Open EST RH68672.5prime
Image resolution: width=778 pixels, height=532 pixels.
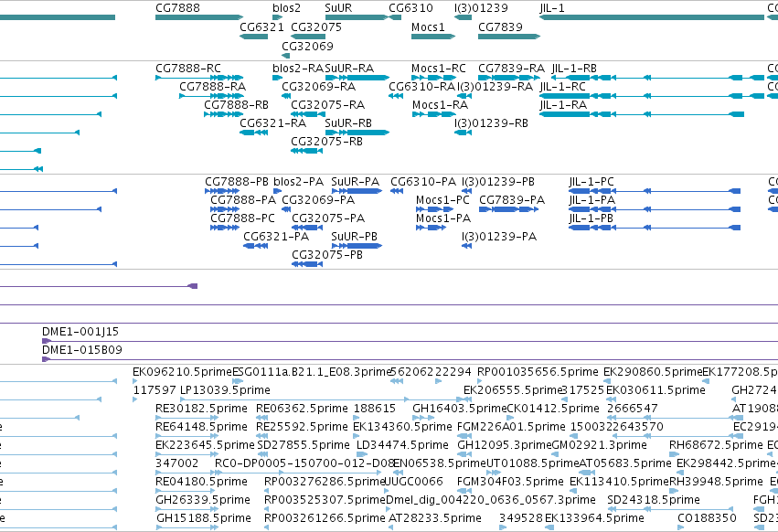pyautogui.click(x=716, y=445)
